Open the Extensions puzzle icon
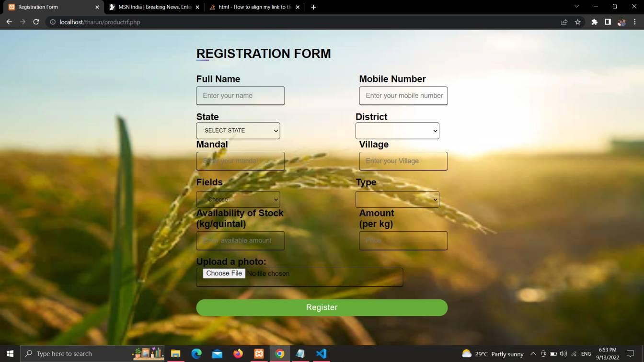The height and width of the screenshot is (362, 644). click(594, 22)
